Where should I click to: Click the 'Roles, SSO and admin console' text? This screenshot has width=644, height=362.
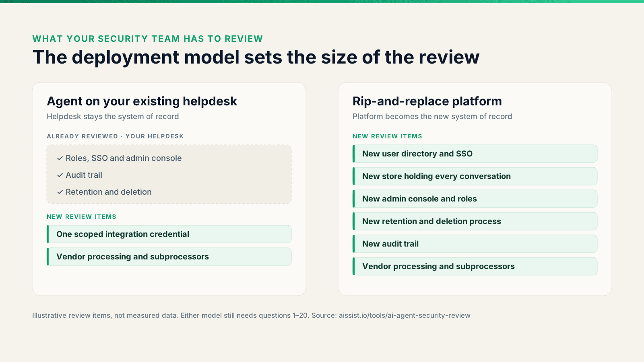[x=124, y=158]
